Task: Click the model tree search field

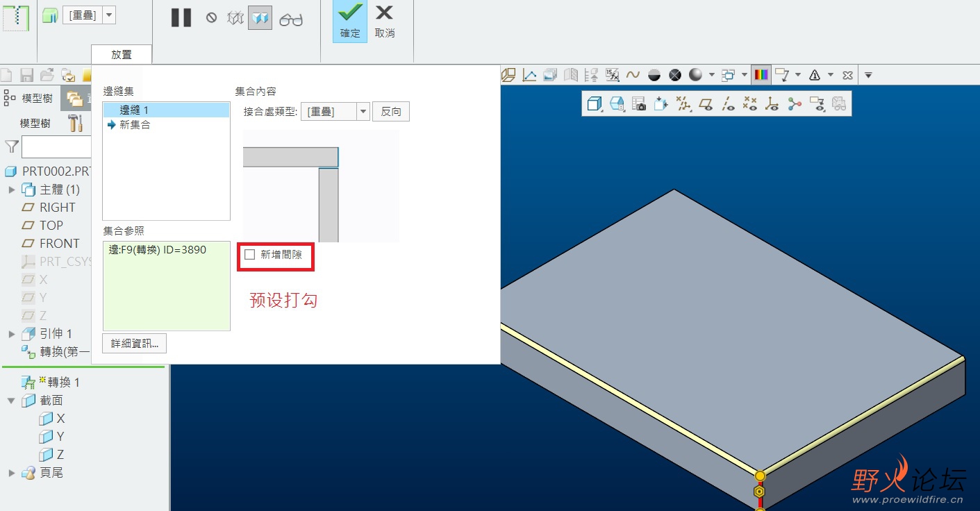Action: 57,146
